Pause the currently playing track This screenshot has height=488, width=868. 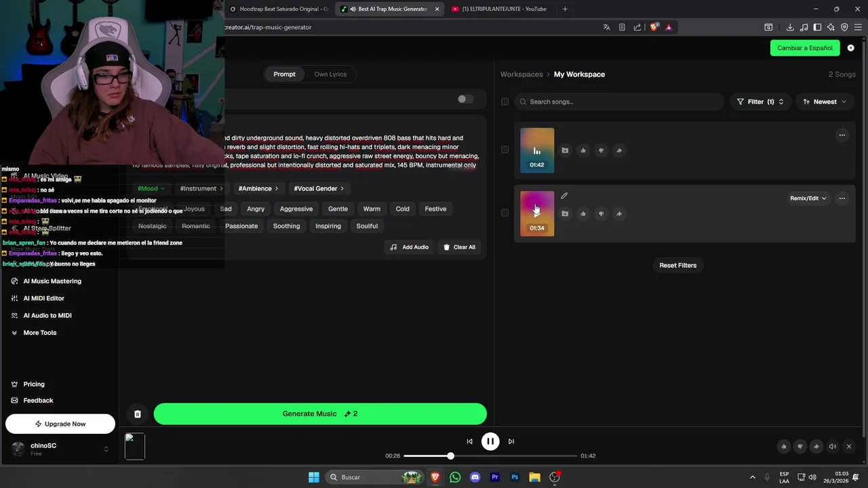pyautogui.click(x=490, y=441)
